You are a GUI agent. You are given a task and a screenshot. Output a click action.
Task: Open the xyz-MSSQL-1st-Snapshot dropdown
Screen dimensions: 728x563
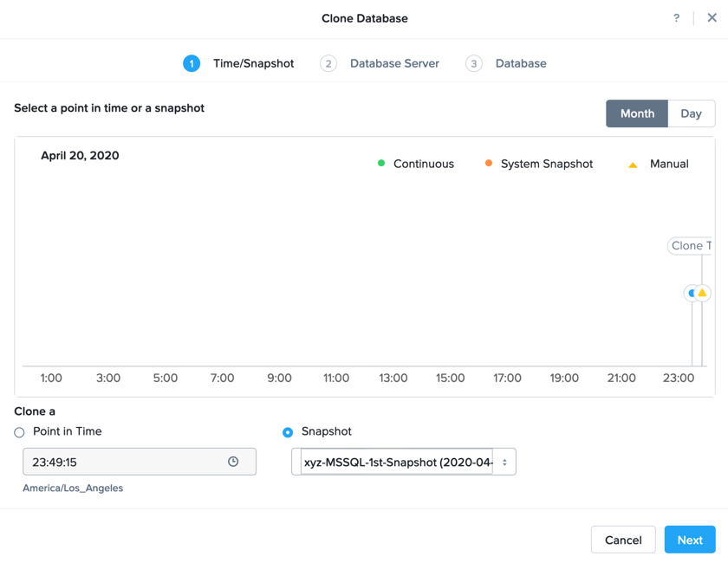click(404, 462)
